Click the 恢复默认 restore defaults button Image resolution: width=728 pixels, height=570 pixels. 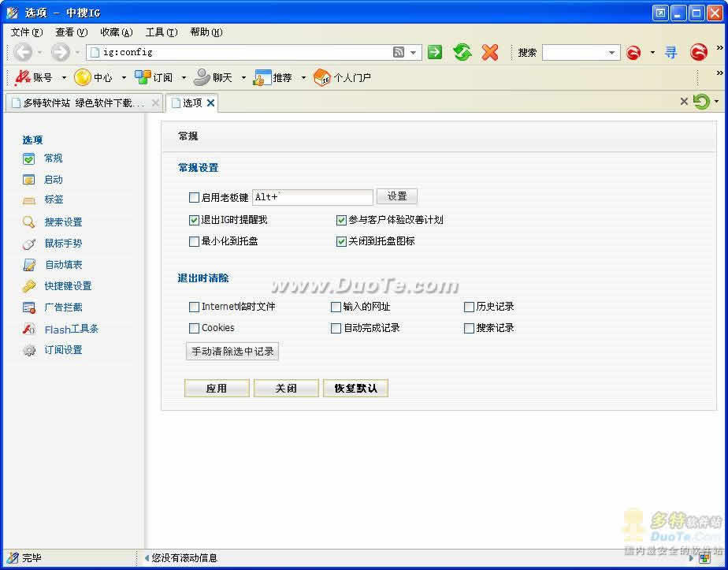point(355,388)
